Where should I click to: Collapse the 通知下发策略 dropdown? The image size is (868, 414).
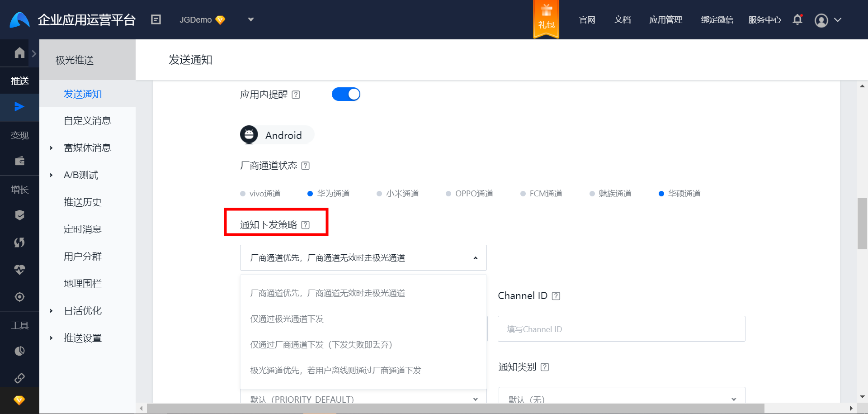363,258
